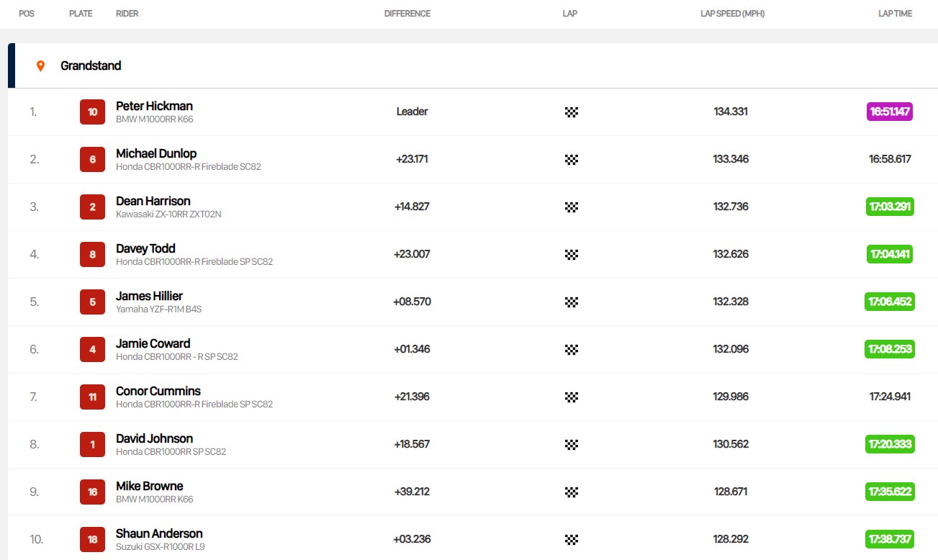This screenshot has height=560, width=938.
Task: Click Dean Harrison's plate number 2 badge
Action: coord(92,207)
